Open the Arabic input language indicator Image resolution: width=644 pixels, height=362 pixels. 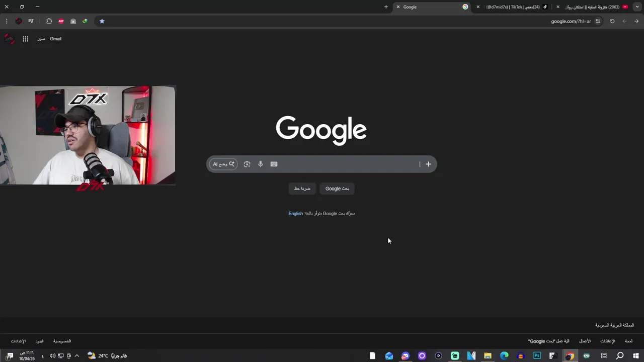[42, 356]
